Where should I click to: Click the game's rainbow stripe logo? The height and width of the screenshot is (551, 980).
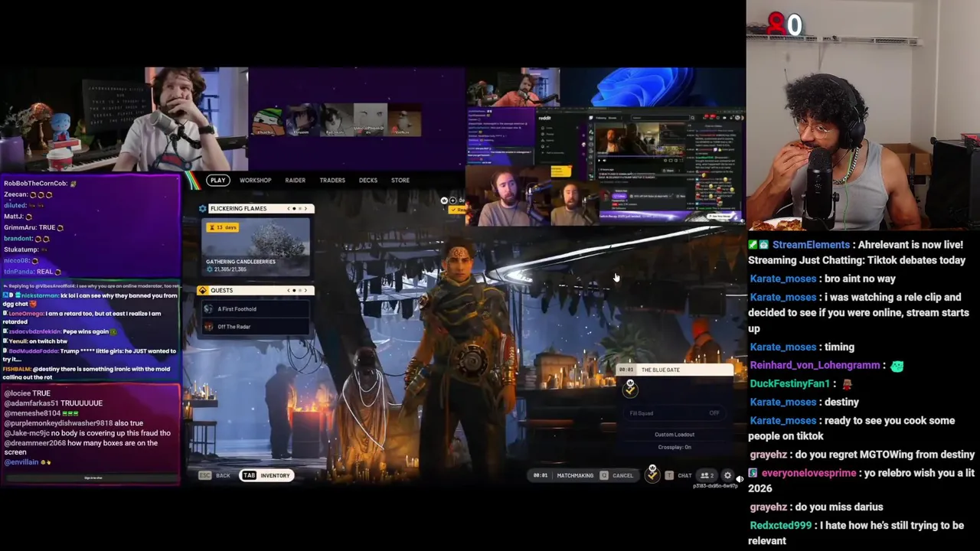point(194,181)
